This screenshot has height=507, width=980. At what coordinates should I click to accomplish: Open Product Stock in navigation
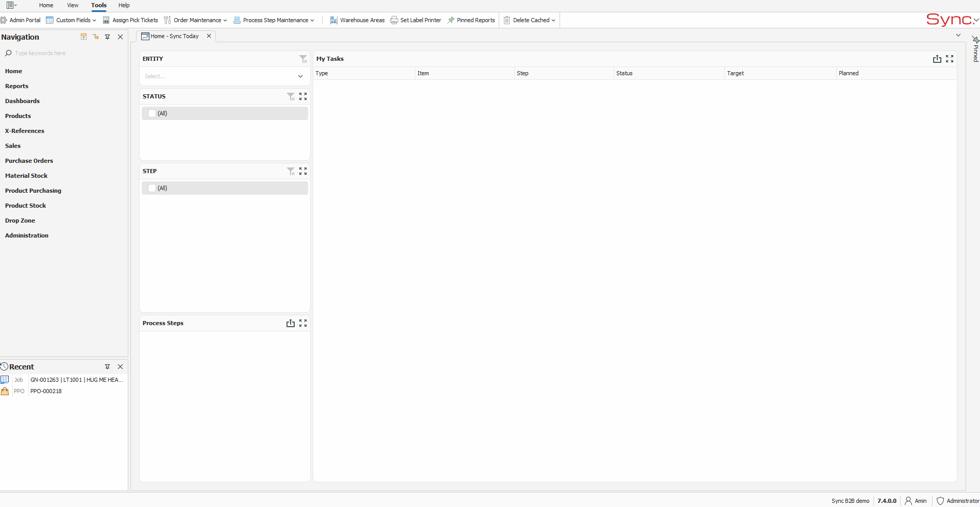[25, 206]
